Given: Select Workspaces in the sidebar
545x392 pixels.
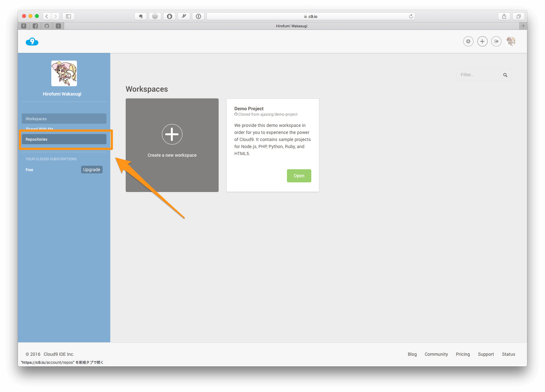Looking at the screenshot, I should tap(64, 119).
